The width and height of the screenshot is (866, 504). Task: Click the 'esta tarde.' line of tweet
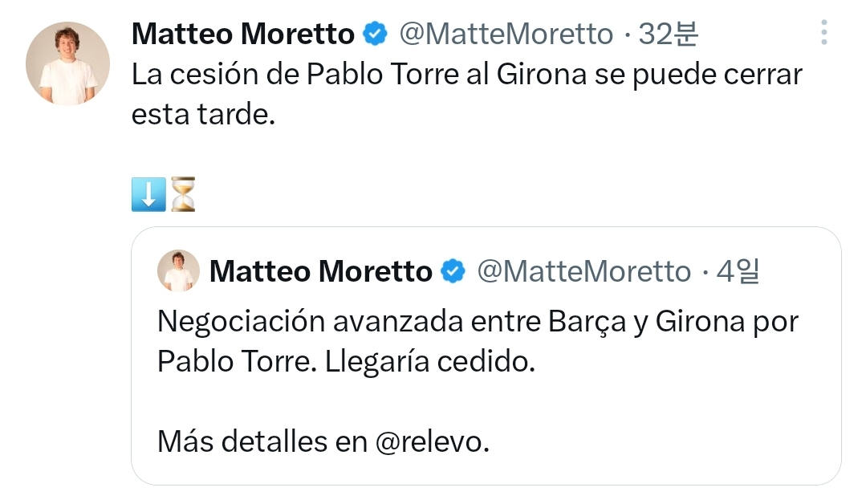[203, 114]
